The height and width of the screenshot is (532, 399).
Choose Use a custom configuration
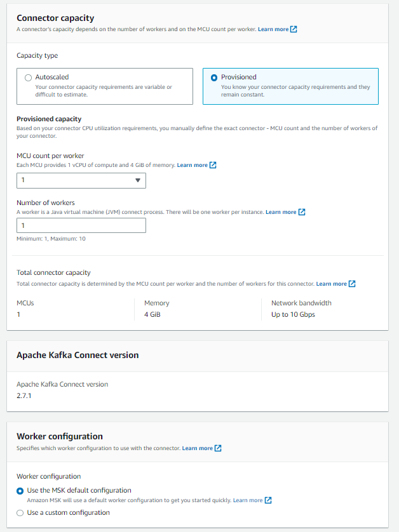(20, 513)
